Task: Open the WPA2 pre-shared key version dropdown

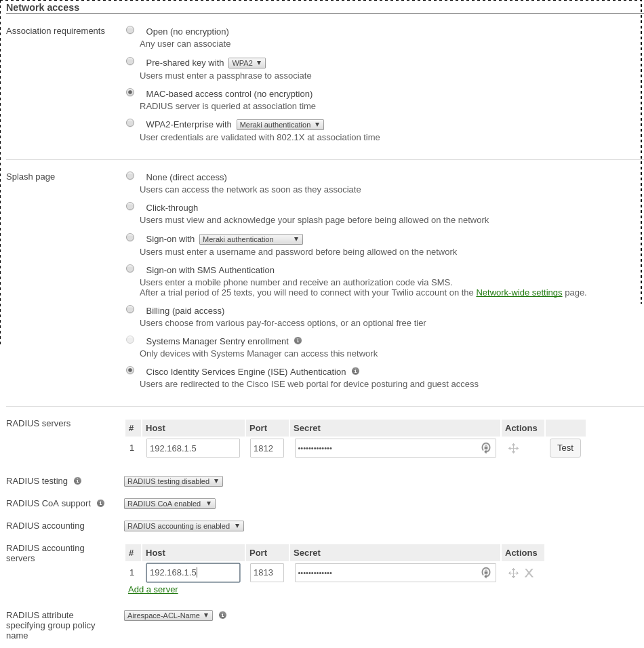Action: click(246, 62)
